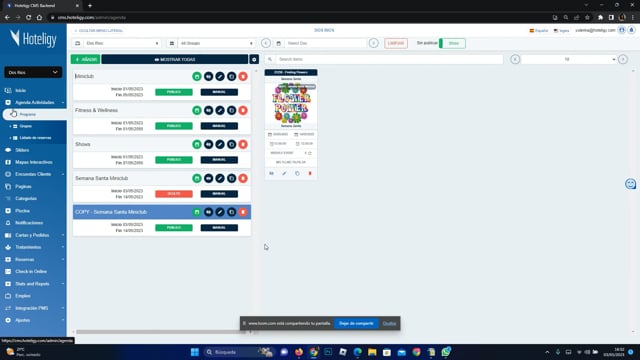640x360 pixels.
Task: Edit the Flower Power activity card
Action: point(284,173)
